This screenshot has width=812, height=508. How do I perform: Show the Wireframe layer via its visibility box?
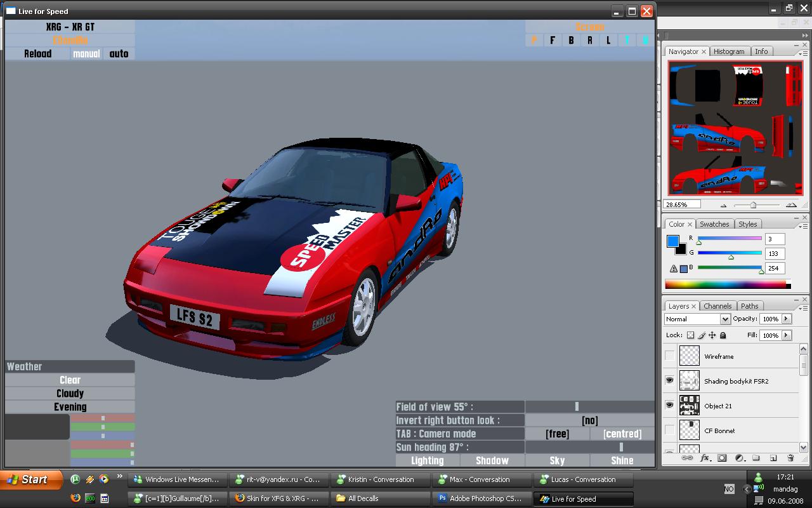coord(670,356)
